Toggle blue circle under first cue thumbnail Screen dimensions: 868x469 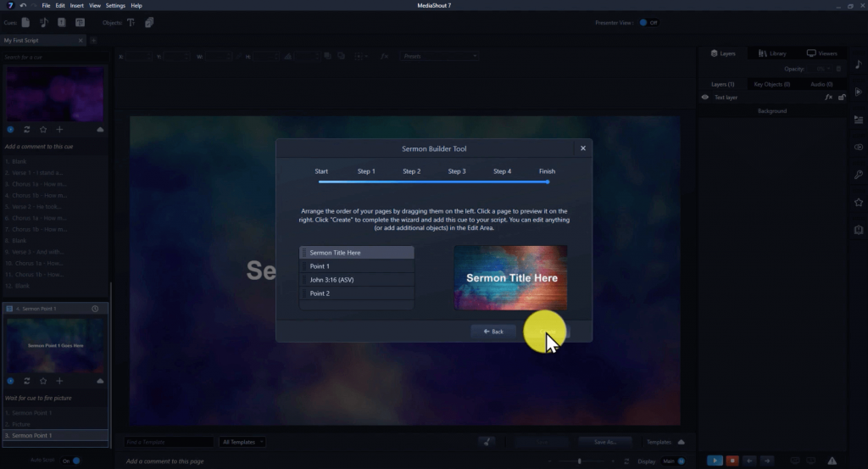coord(10,130)
